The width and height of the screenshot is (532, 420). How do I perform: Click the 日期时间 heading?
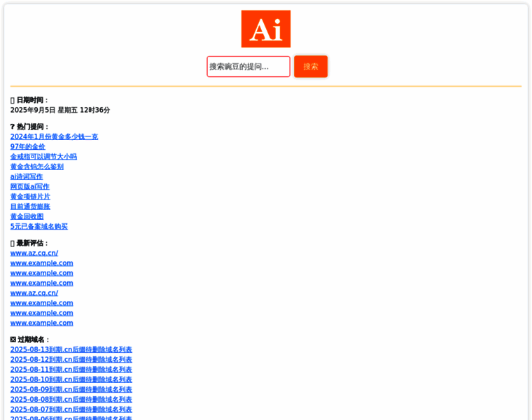[x=29, y=100]
